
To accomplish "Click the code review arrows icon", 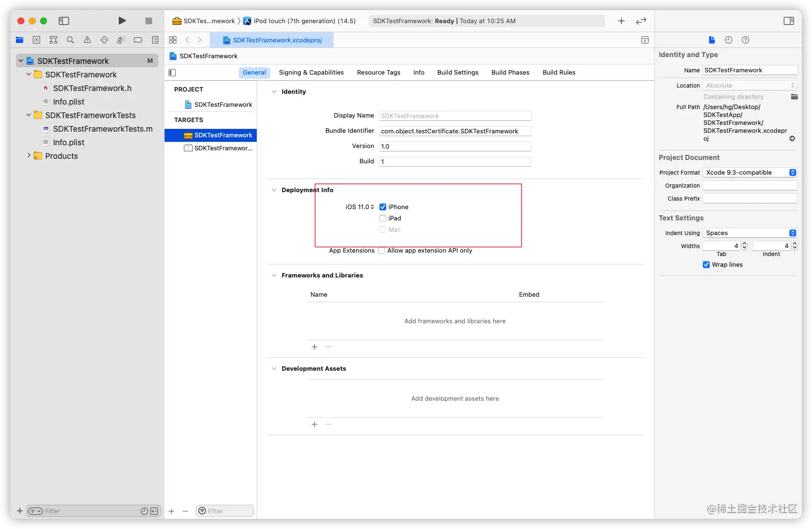I will coord(641,21).
